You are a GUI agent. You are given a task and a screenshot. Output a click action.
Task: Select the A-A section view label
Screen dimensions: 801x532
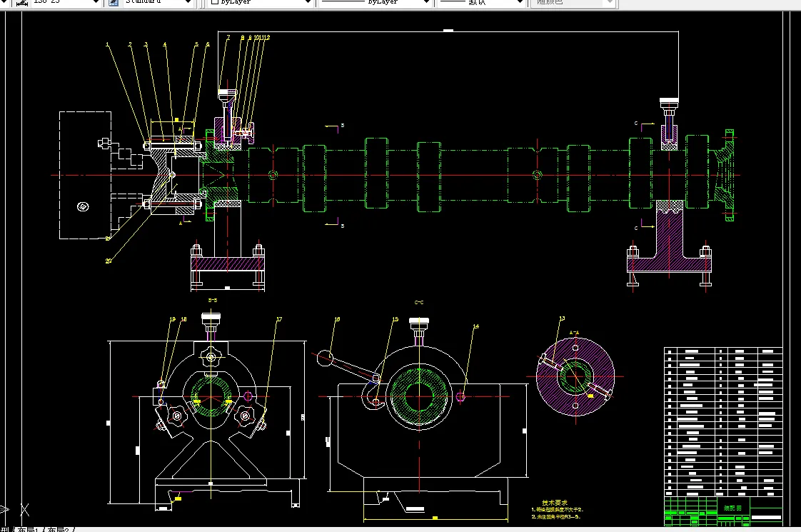574,333
